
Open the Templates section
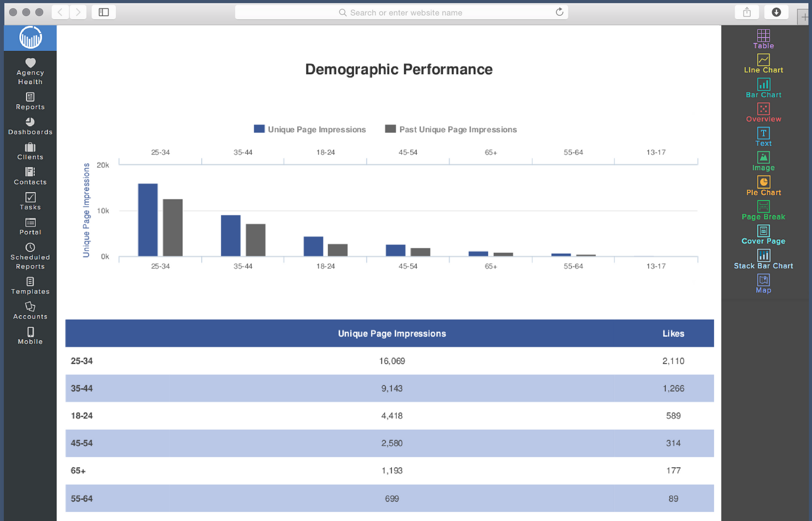[x=30, y=286]
